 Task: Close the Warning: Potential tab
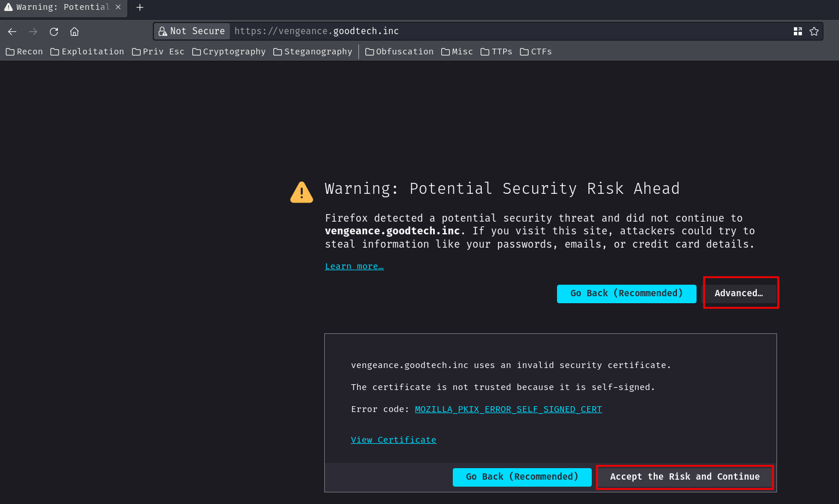pyautogui.click(x=118, y=7)
